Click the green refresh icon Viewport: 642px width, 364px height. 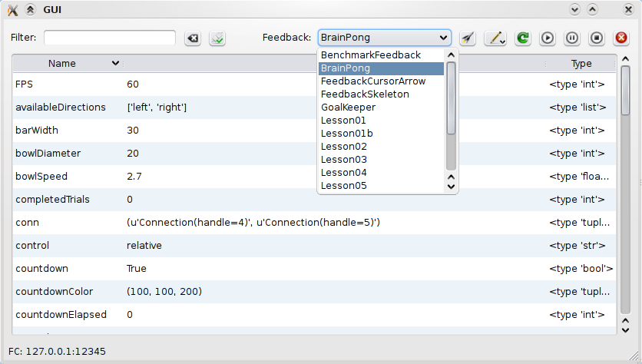pos(523,38)
